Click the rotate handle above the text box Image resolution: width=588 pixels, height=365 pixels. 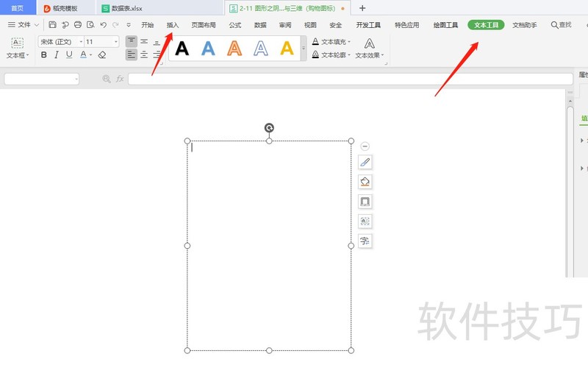pos(269,127)
